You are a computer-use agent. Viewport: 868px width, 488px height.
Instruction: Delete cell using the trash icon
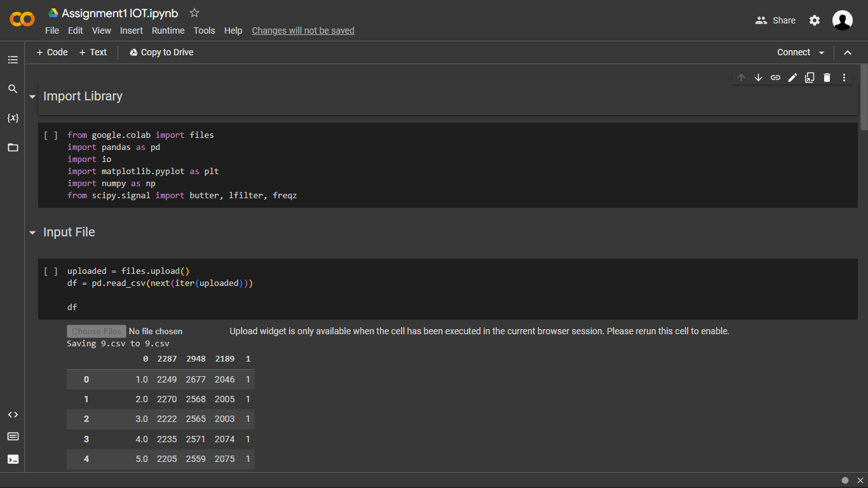(x=827, y=78)
